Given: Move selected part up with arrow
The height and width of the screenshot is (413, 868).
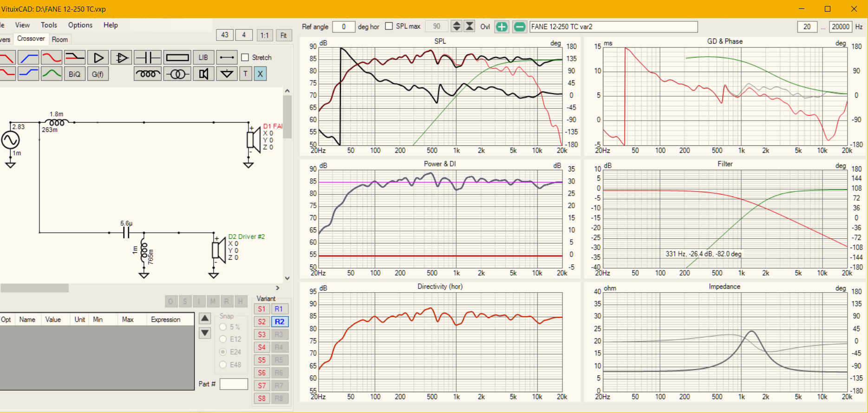Looking at the screenshot, I should (x=205, y=318).
